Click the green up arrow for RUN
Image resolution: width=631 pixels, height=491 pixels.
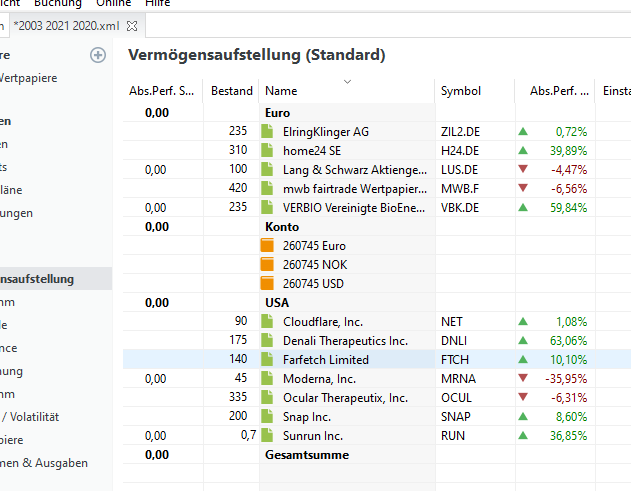click(x=523, y=435)
